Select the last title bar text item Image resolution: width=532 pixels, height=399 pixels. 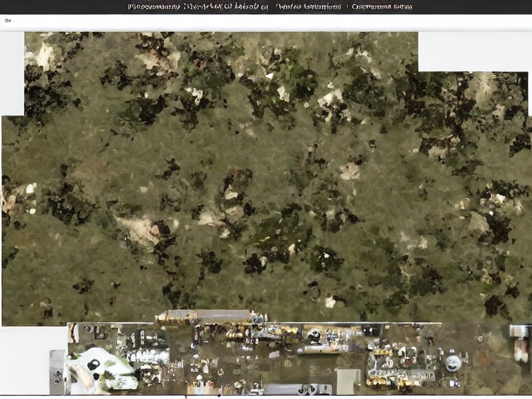click(x=382, y=7)
